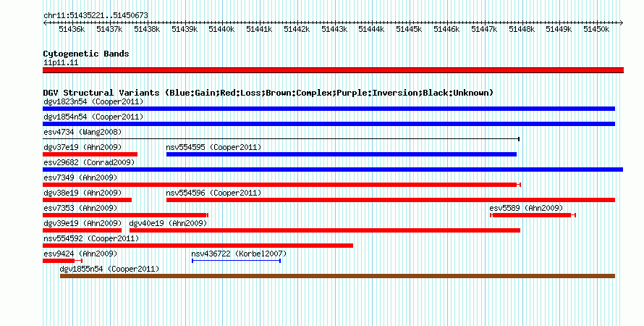Image resolution: width=644 pixels, height=326 pixels.
Task: Click the esv5589 (Ahn2009) red bar
Action: pyautogui.click(x=533, y=215)
